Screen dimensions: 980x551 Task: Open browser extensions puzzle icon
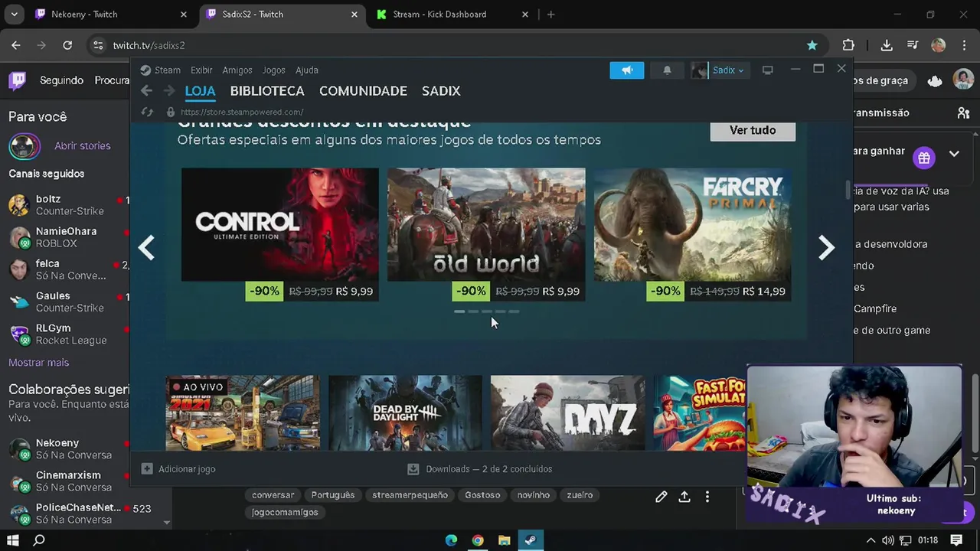848,45
